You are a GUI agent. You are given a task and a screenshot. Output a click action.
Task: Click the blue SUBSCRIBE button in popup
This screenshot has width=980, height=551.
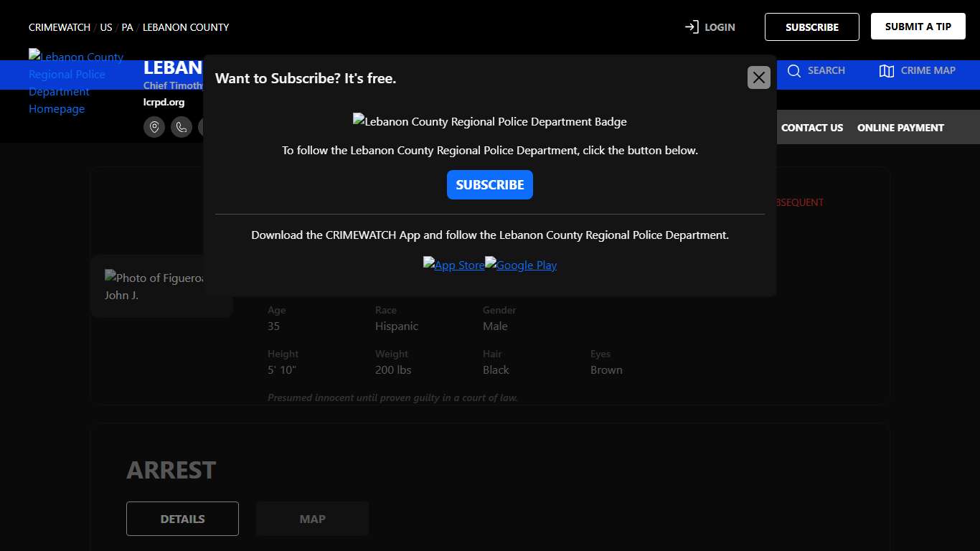489,184
